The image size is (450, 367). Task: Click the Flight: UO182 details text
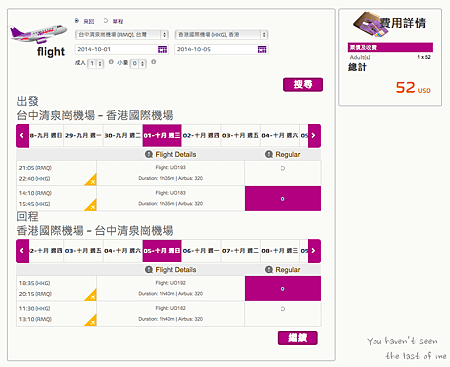tap(170, 308)
